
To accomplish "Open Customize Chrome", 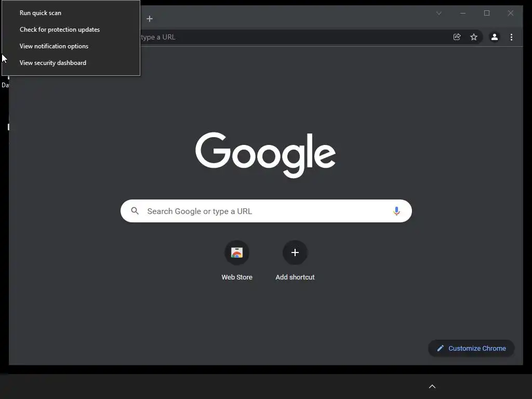I will click(x=471, y=349).
